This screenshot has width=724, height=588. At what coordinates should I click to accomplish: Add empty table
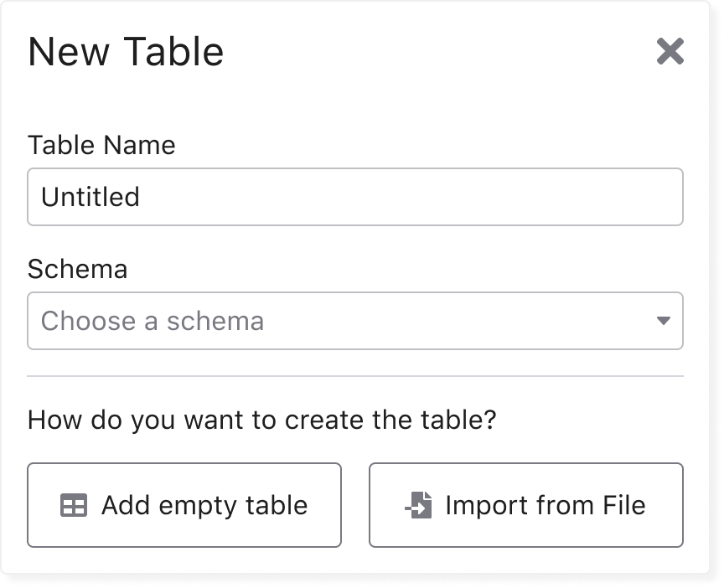coord(184,505)
